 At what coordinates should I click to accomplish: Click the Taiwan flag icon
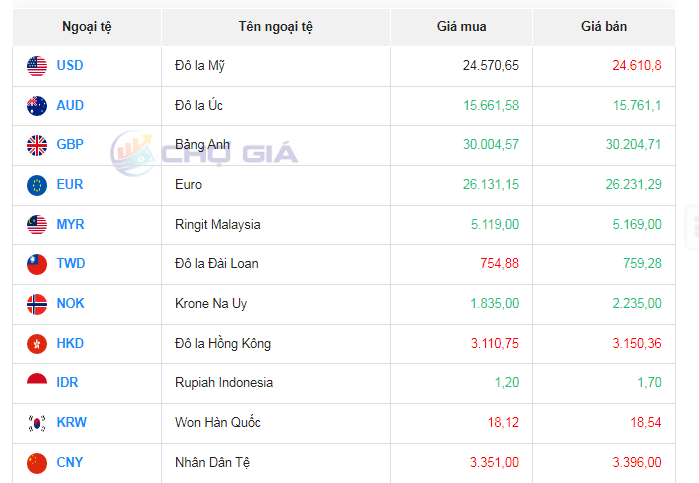tap(37, 264)
